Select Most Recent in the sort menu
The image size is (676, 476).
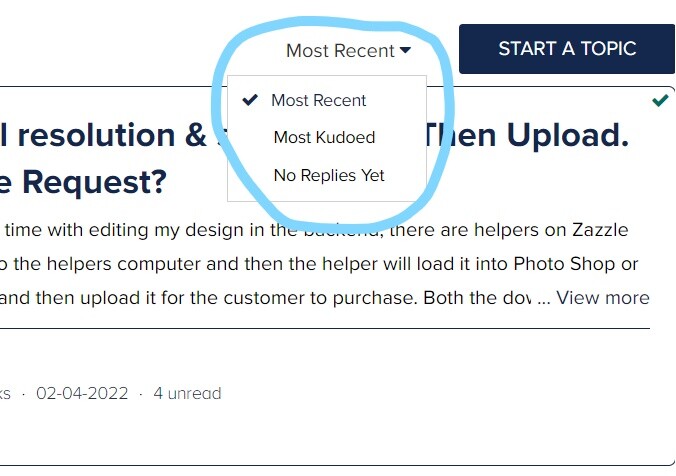point(319,100)
